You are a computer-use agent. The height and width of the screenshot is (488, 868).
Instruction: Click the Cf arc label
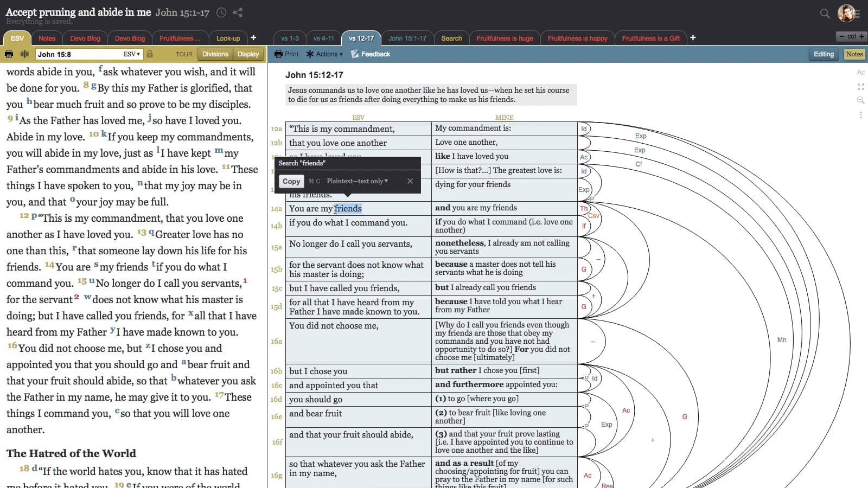point(639,164)
